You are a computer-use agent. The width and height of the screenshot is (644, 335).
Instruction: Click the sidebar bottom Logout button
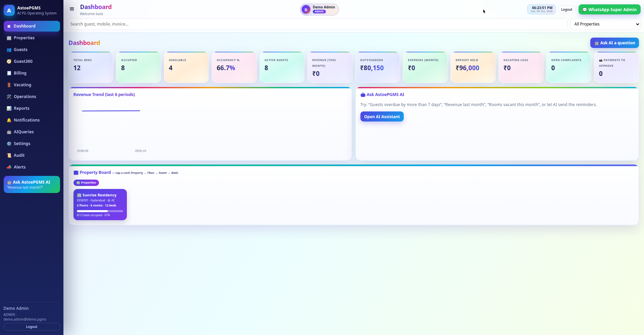[x=32, y=327]
